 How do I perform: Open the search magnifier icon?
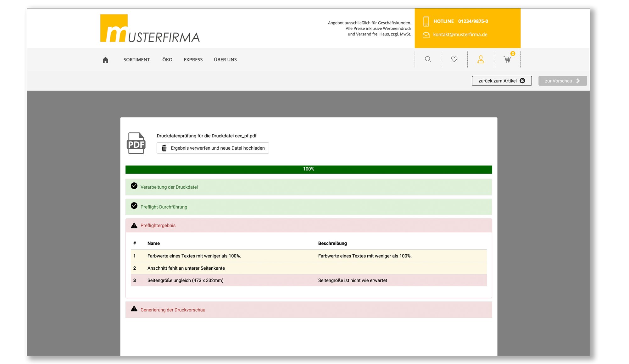[428, 59]
